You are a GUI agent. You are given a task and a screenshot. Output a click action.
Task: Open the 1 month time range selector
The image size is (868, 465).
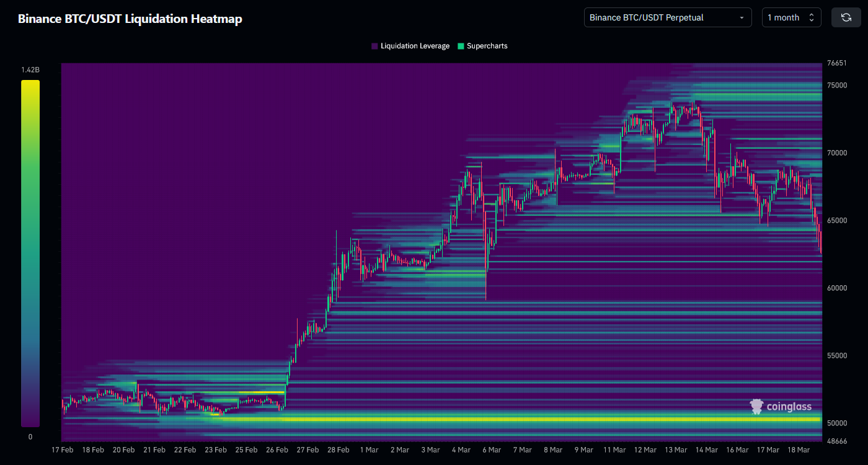coord(792,17)
